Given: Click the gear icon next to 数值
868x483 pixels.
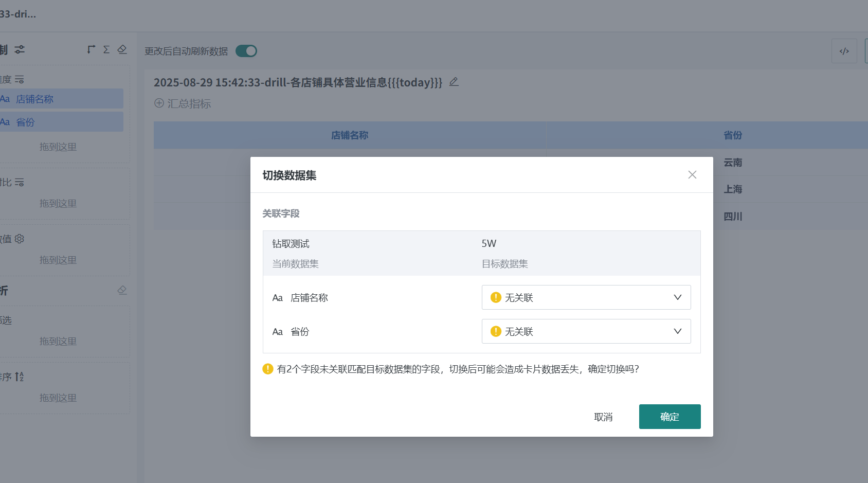Looking at the screenshot, I should tap(19, 239).
